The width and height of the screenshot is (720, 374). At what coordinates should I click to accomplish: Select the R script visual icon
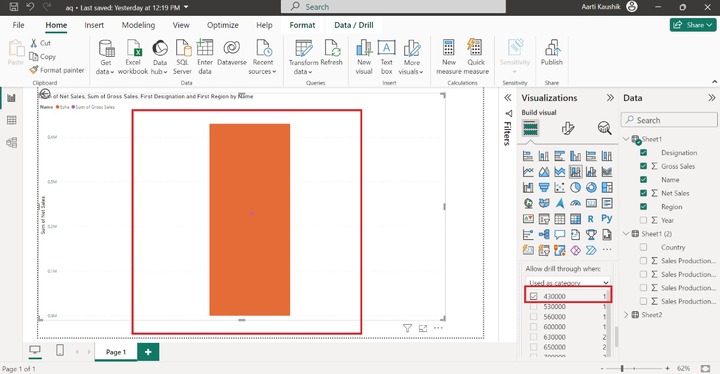[591, 219]
